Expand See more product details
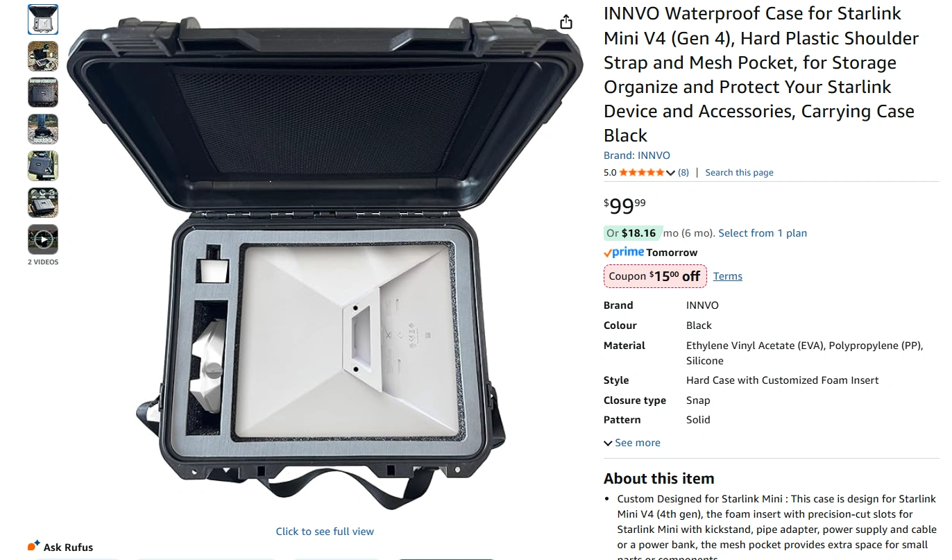The height and width of the screenshot is (560, 952). (x=632, y=443)
